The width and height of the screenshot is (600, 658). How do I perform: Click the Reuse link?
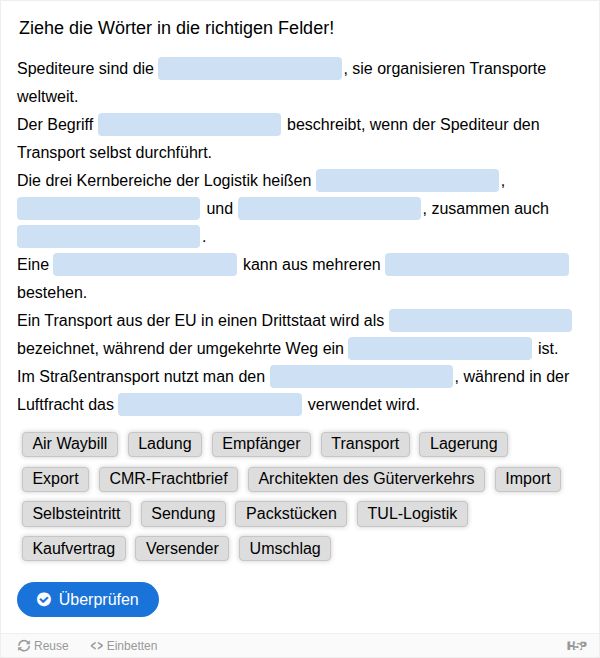43,645
